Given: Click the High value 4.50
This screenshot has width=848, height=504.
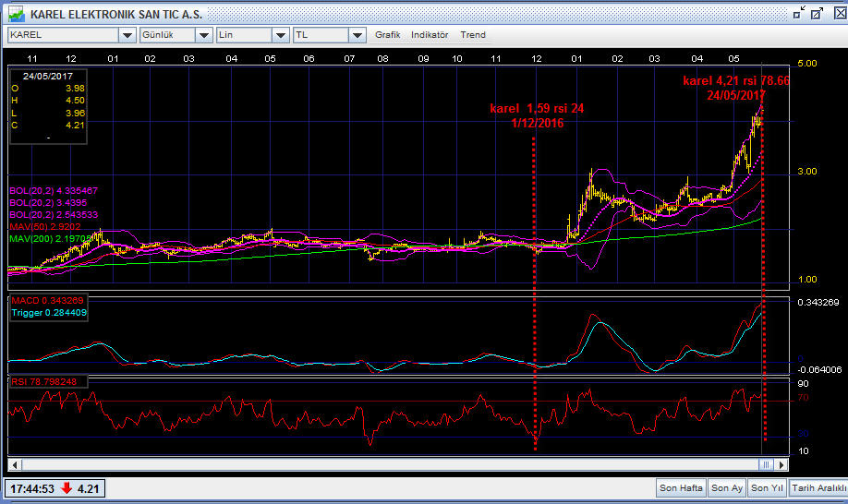Looking at the screenshot, I should [75, 101].
